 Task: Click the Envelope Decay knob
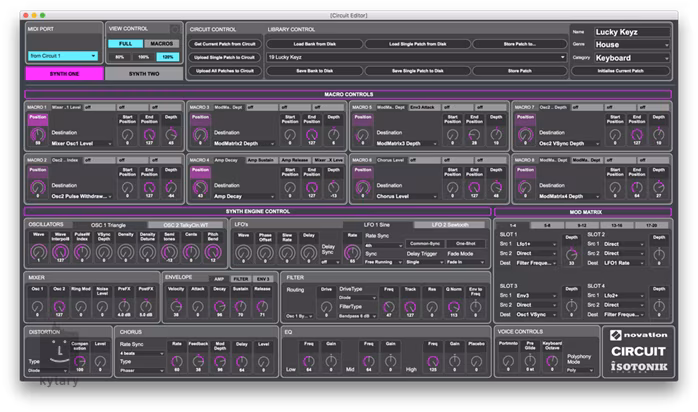pos(219,306)
